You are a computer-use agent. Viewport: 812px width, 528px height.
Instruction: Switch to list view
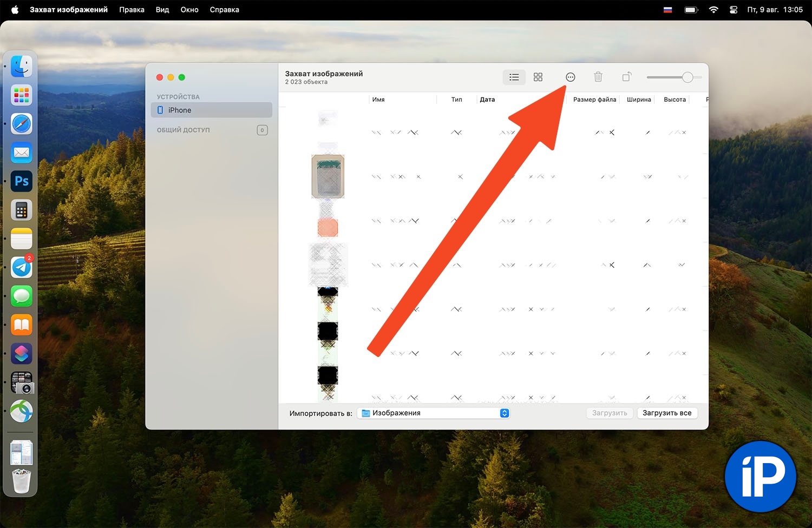point(514,77)
